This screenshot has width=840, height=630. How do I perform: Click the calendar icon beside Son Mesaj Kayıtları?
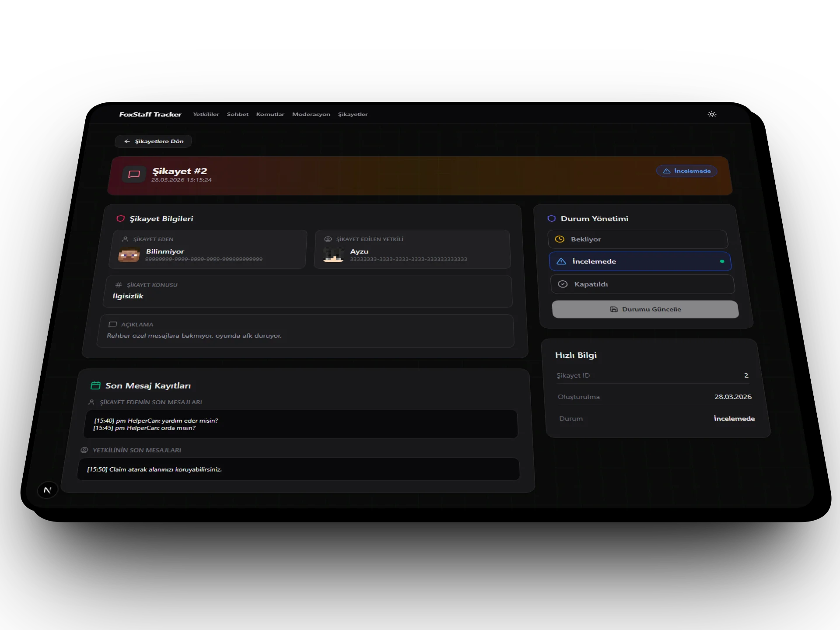95,385
